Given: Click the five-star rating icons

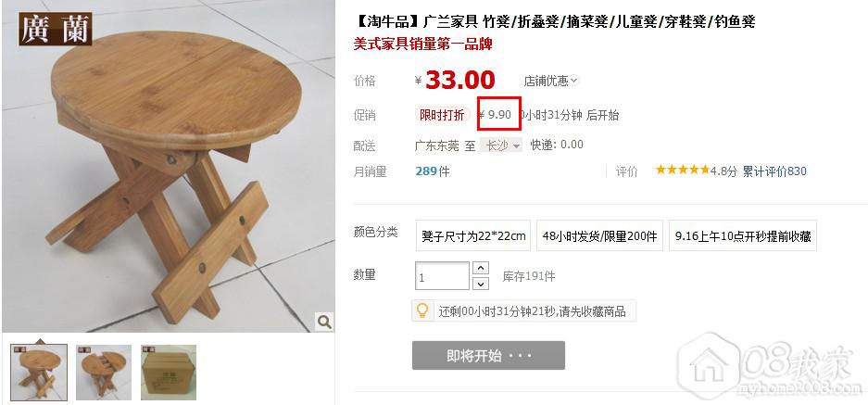Looking at the screenshot, I should point(682,171).
